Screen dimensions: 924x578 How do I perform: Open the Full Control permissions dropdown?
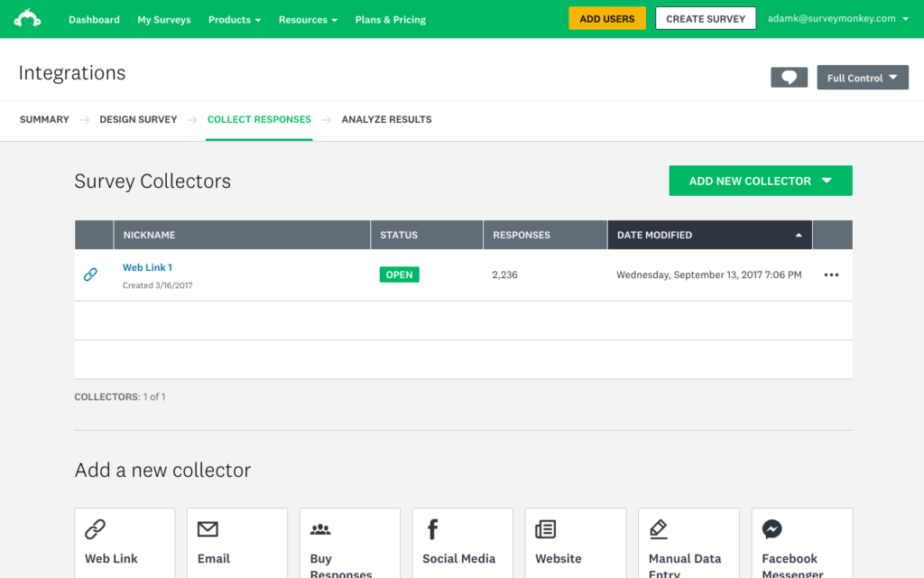(x=862, y=78)
